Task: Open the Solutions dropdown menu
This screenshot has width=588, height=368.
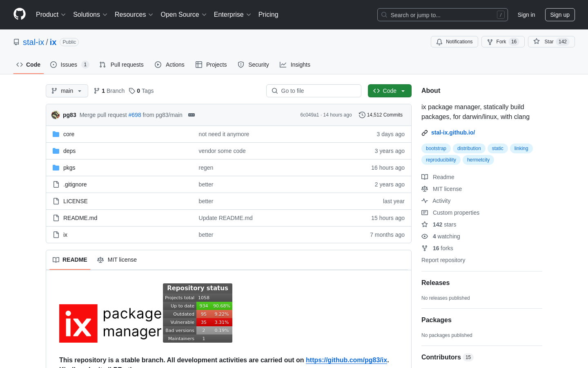Action: [x=90, y=15]
